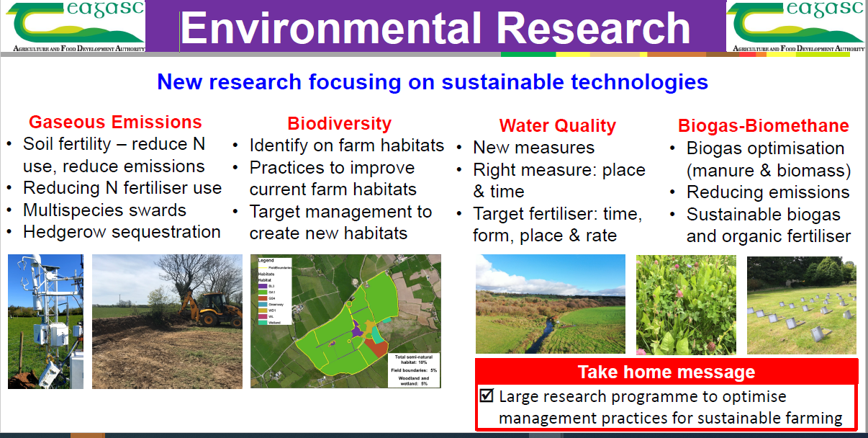Click the 'Target fertiliser: time,' bullet line

click(557, 215)
